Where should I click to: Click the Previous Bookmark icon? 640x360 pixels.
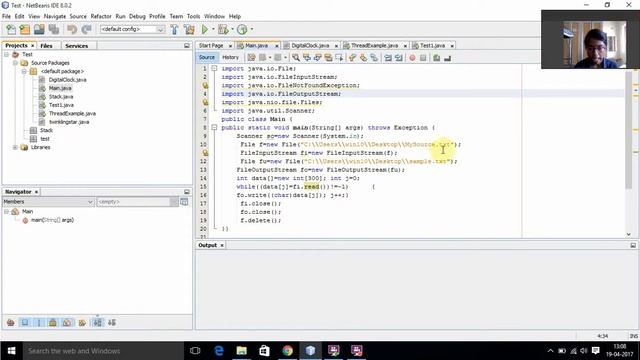tap(353, 58)
